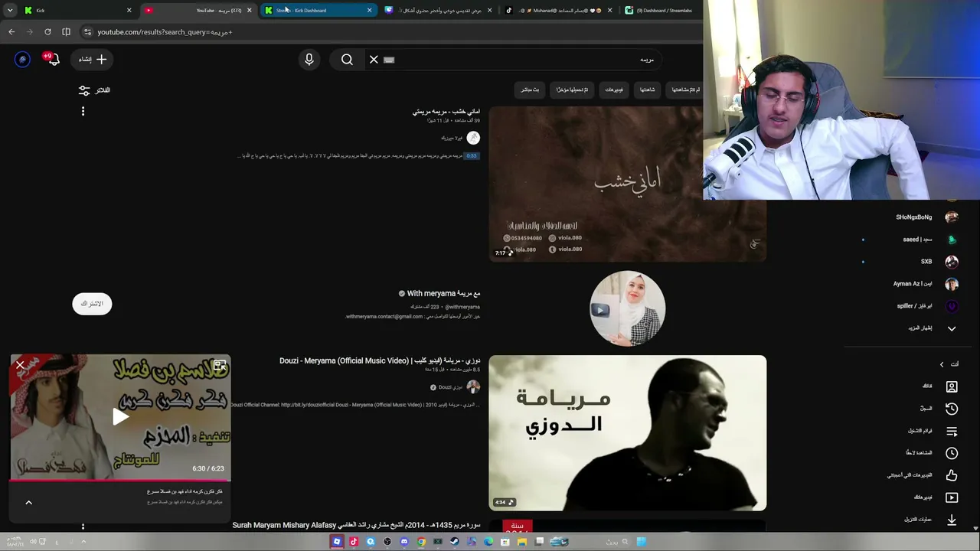Click the YouTube search magnifier button
Image resolution: width=980 pixels, height=551 pixels.
tap(347, 59)
